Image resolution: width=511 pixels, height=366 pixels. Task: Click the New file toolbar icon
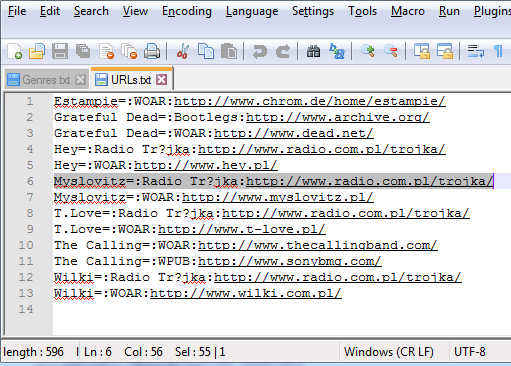coord(15,52)
